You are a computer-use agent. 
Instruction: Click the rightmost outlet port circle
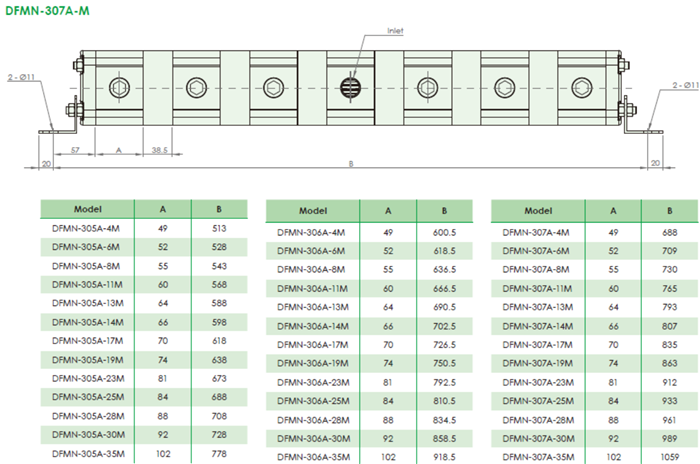click(x=580, y=85)
